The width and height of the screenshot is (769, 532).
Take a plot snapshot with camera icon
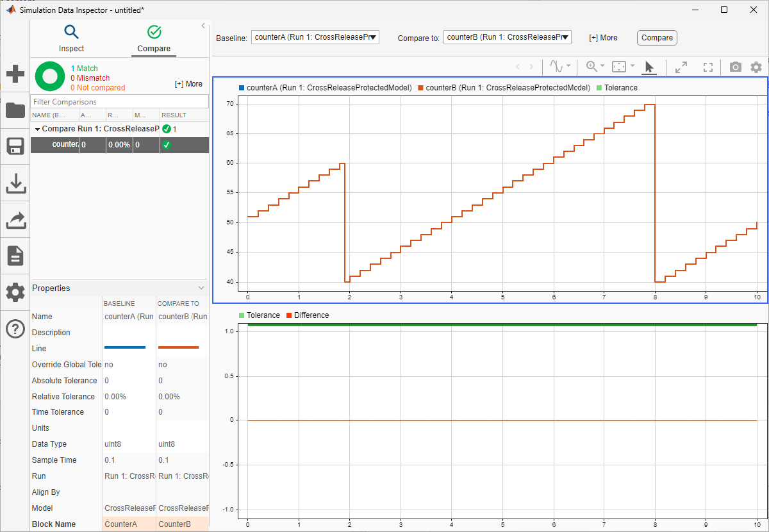735,67
